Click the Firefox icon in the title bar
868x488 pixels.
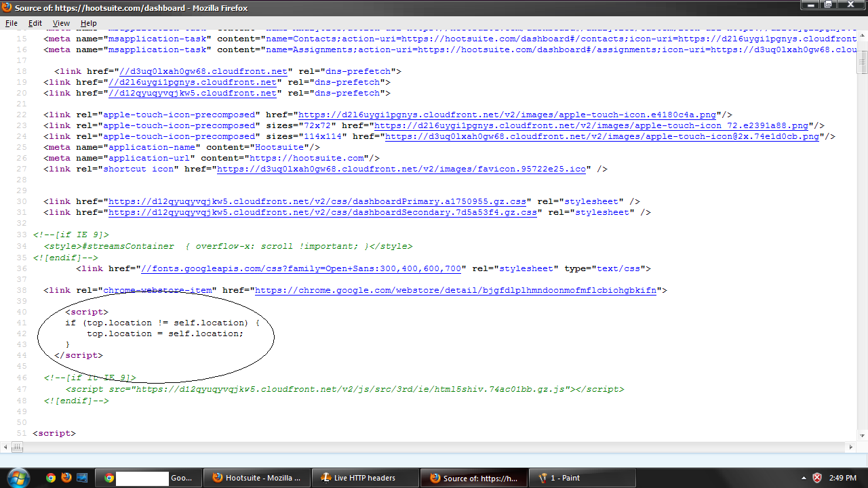click(x=7, y=7)
